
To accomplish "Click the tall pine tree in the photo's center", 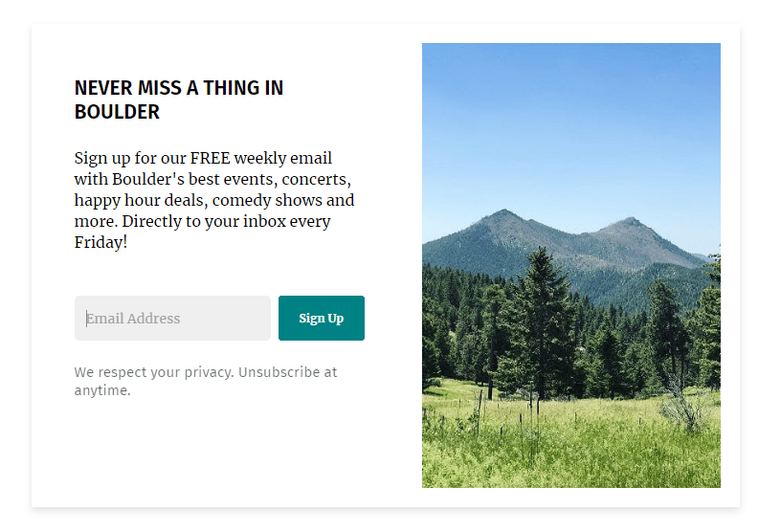I will 542,325.
